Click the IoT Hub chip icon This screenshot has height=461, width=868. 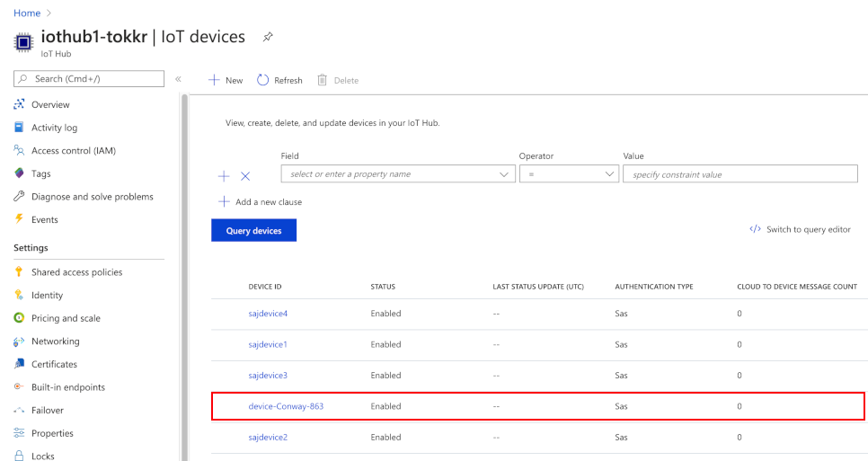tap(23, 42)
